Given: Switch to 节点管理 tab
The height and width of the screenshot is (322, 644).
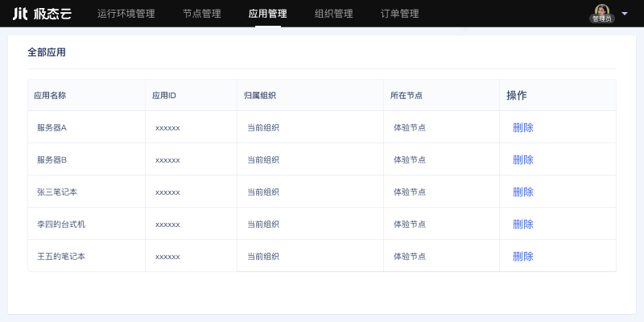Looking at the screenshot, I should (202, 14).
